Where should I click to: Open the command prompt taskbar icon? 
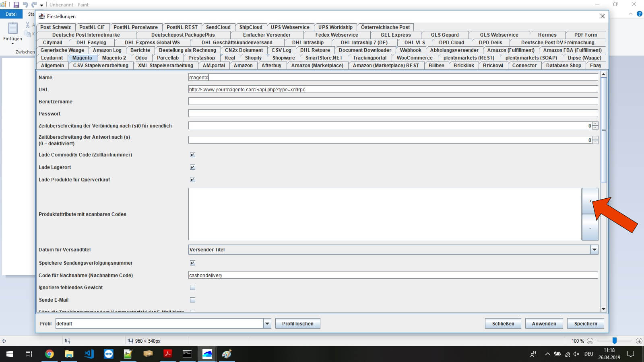(x=187, y=354)
